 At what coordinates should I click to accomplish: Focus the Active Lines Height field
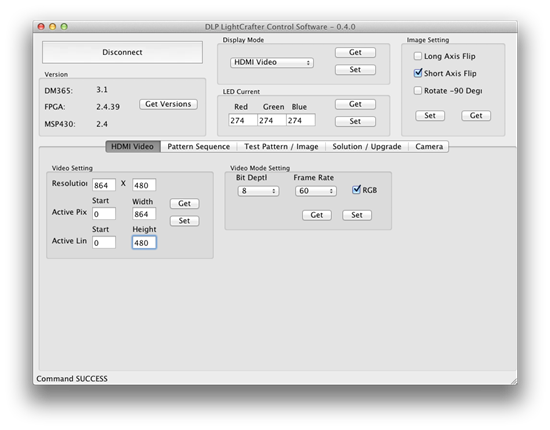pyautogui.click(x=144, y=243)
